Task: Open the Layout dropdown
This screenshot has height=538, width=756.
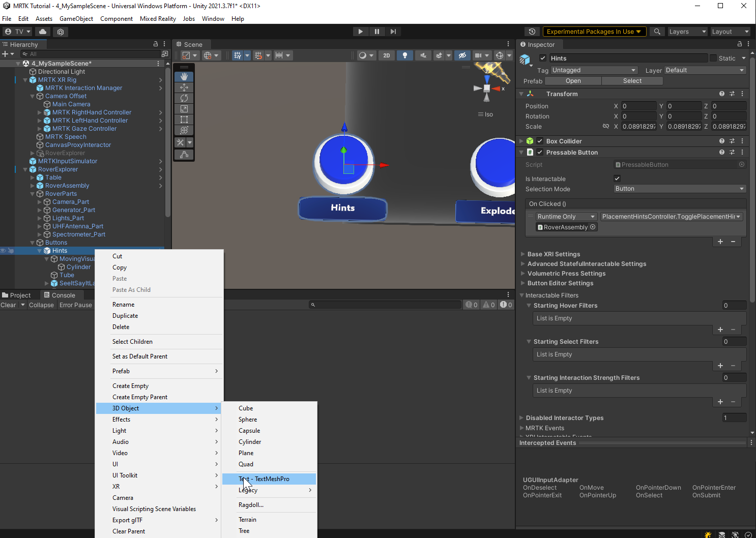Action: 730,32
